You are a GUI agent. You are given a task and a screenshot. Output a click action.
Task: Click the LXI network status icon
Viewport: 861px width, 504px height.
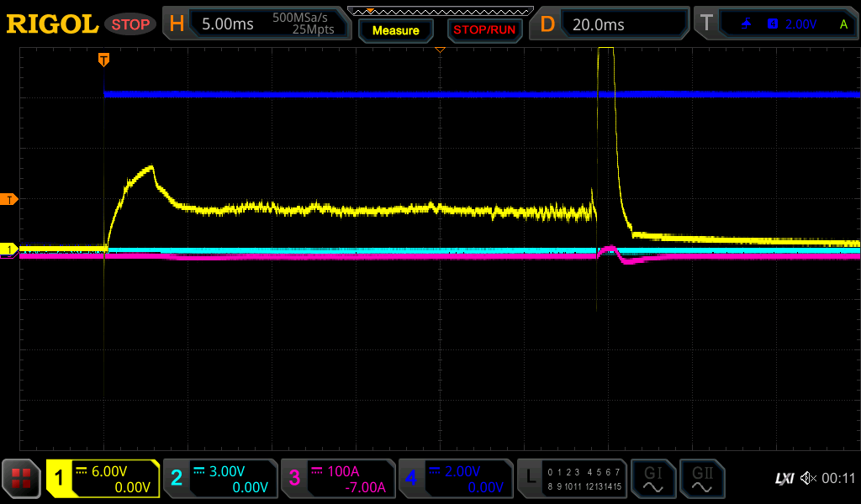pyautogui.click(x=784, y=479)
